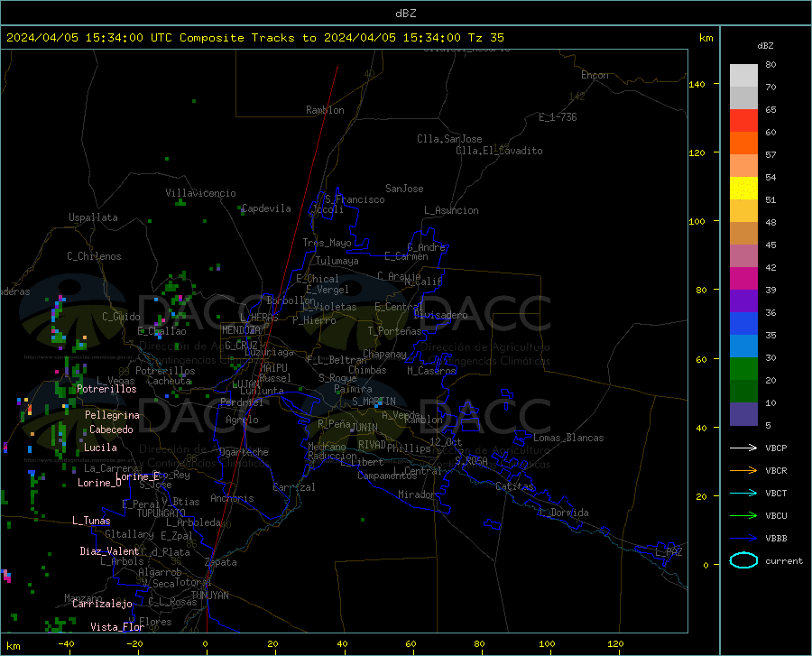The image size is (812, 656).
Task: Click the L_Asuncion map label
Action: click(452, 210)
